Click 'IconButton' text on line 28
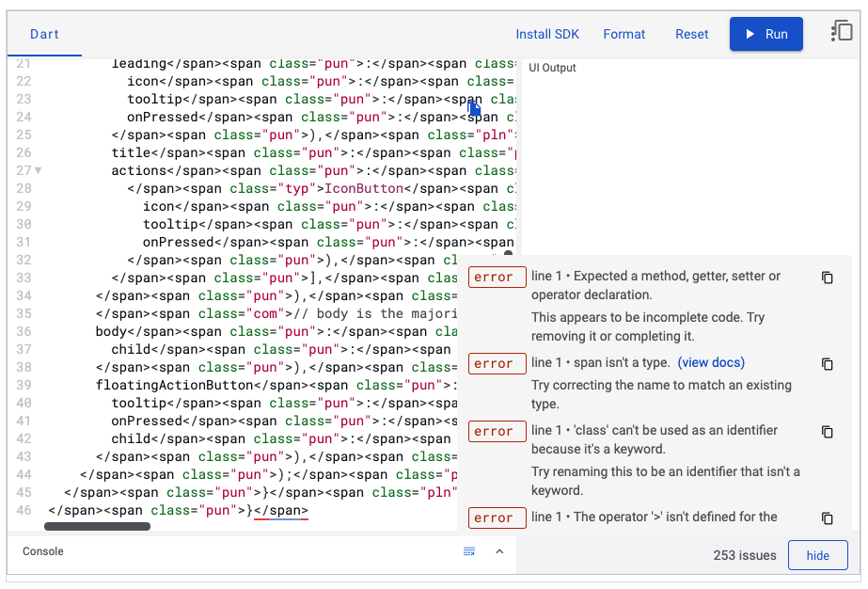 [364, 188]
